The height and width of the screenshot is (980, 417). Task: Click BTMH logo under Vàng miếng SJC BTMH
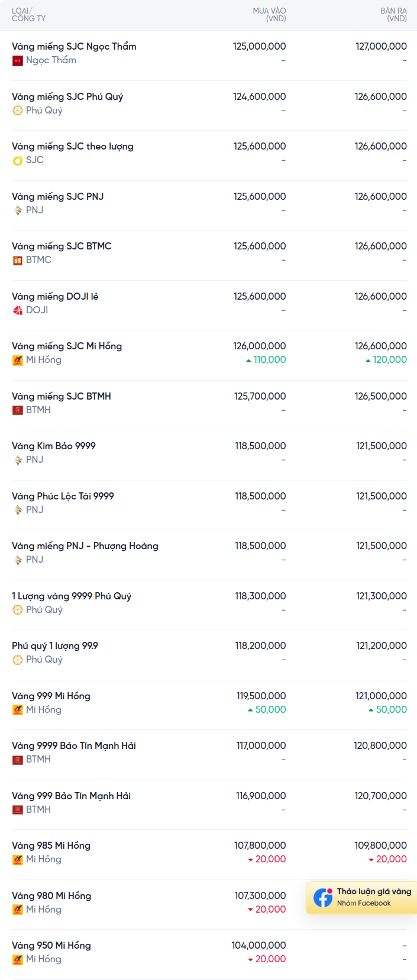tap(18, 410)
